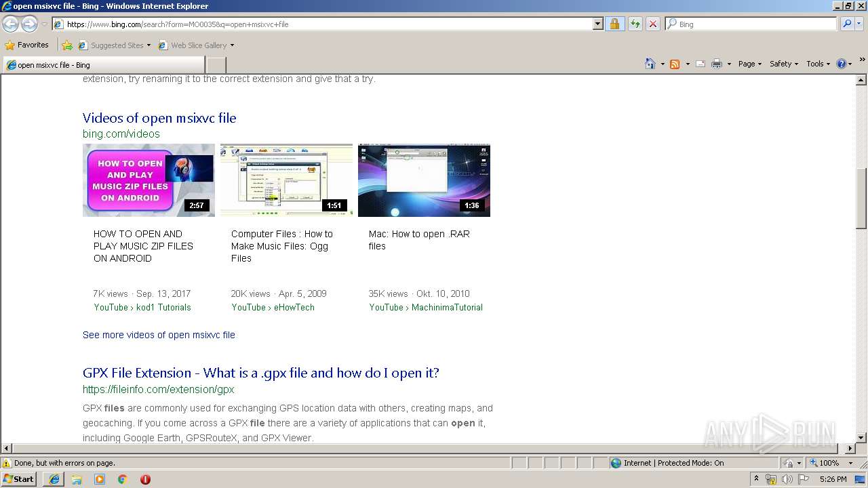
Task: Expand Suggested Sites dropdown
Action: coord(149,45)
